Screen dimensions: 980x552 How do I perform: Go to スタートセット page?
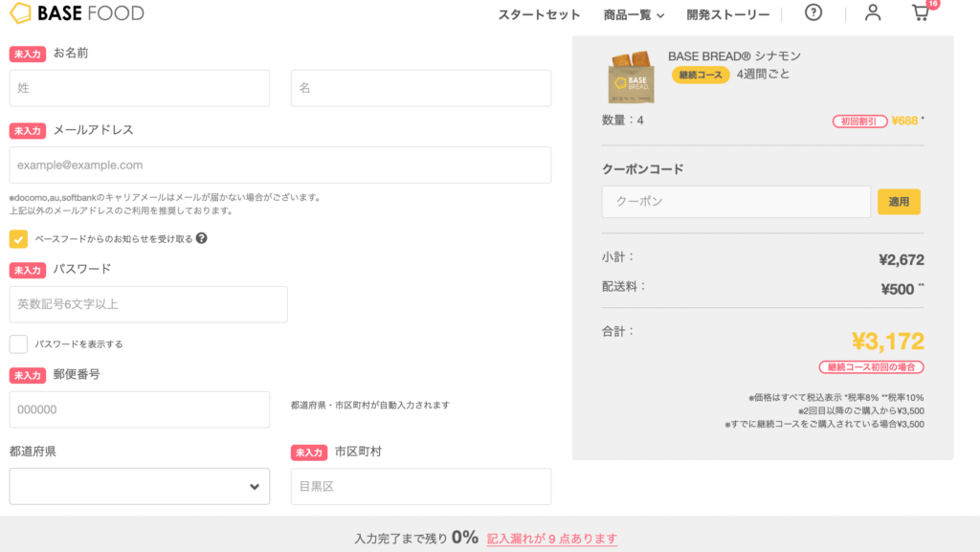[x=539, y=15]
